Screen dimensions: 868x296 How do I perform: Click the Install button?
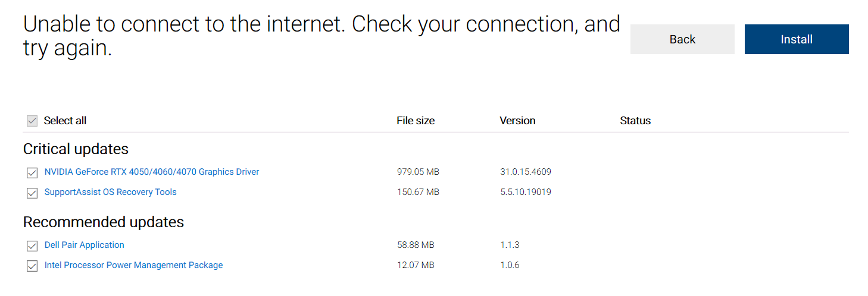[x=796, y=39]
